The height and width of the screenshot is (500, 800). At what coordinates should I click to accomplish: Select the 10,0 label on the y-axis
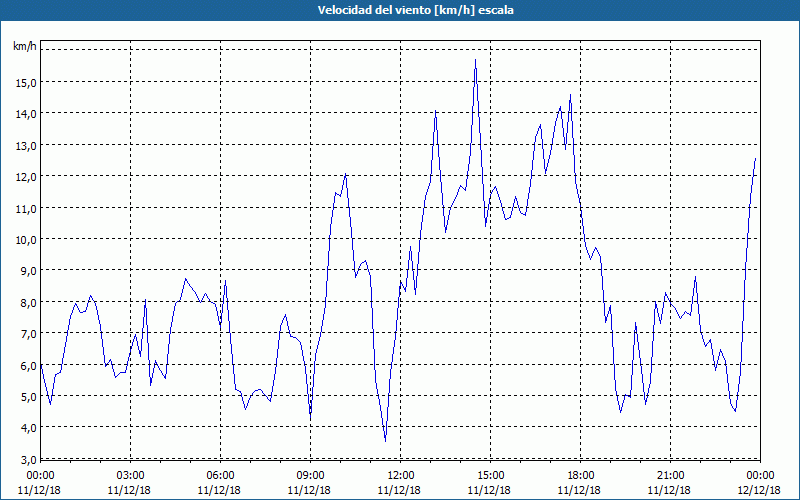click(24, 239)
